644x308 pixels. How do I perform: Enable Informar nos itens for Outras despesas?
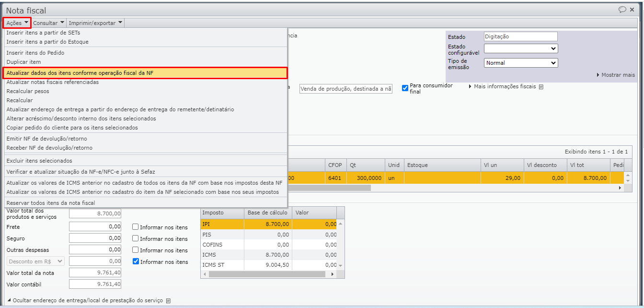136,250
